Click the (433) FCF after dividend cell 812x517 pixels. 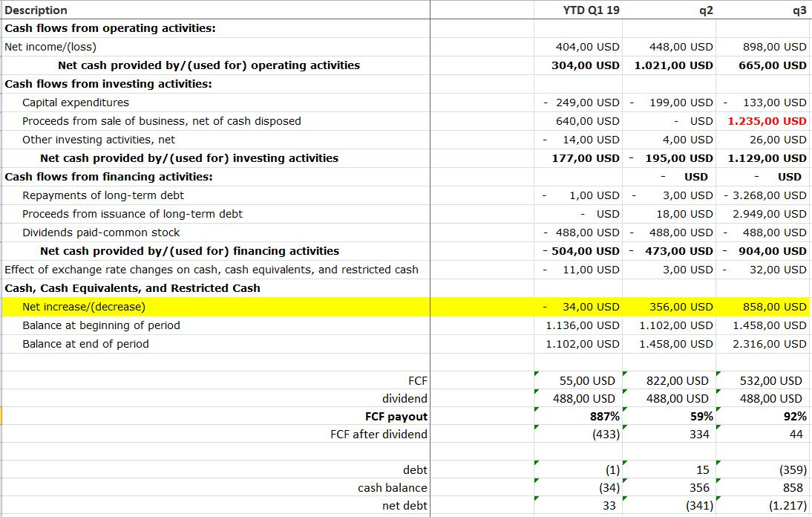tap(606, 434)
